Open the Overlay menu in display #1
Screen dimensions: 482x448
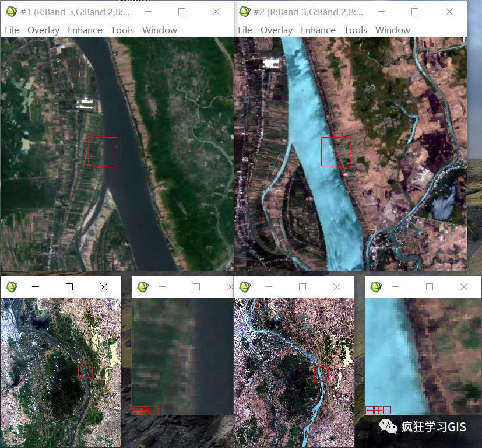pos(43,30)
